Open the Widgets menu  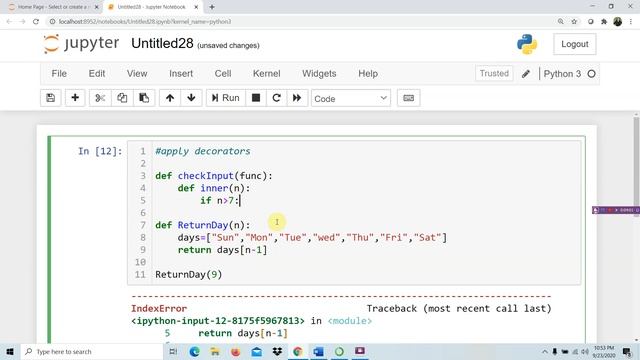click(319, 73)
